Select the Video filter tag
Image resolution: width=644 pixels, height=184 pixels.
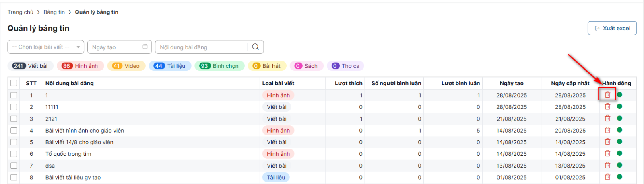(126, 66)
